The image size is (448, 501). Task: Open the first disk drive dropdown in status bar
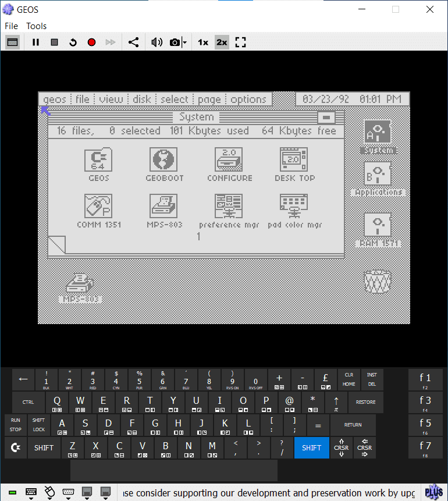(x=87, y=493)
